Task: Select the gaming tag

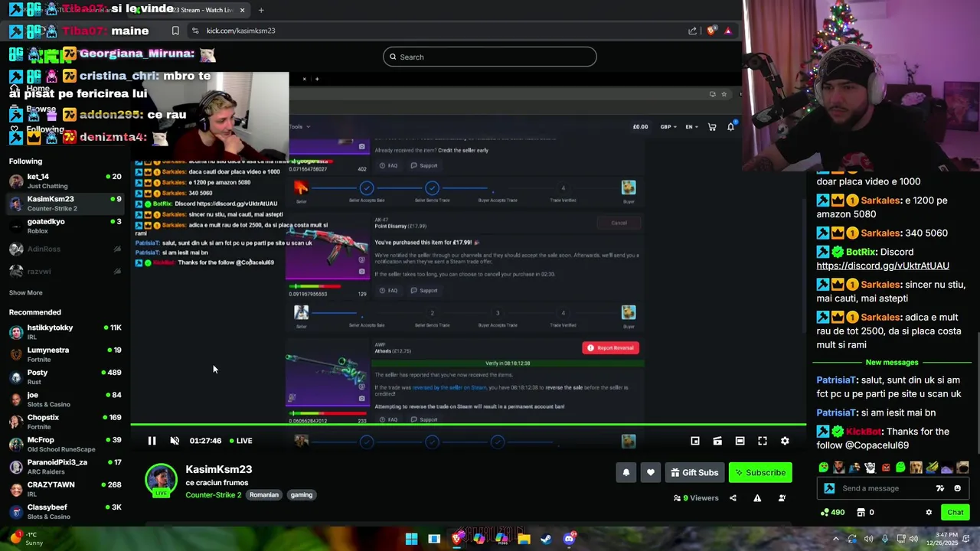Action: (302, 495)
